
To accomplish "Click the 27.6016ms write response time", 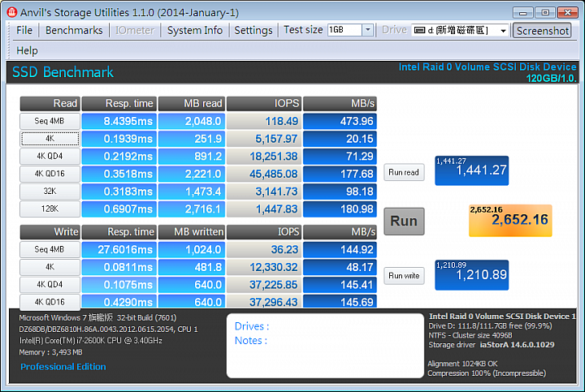I will pyautogui.click(x=119, y=249).
